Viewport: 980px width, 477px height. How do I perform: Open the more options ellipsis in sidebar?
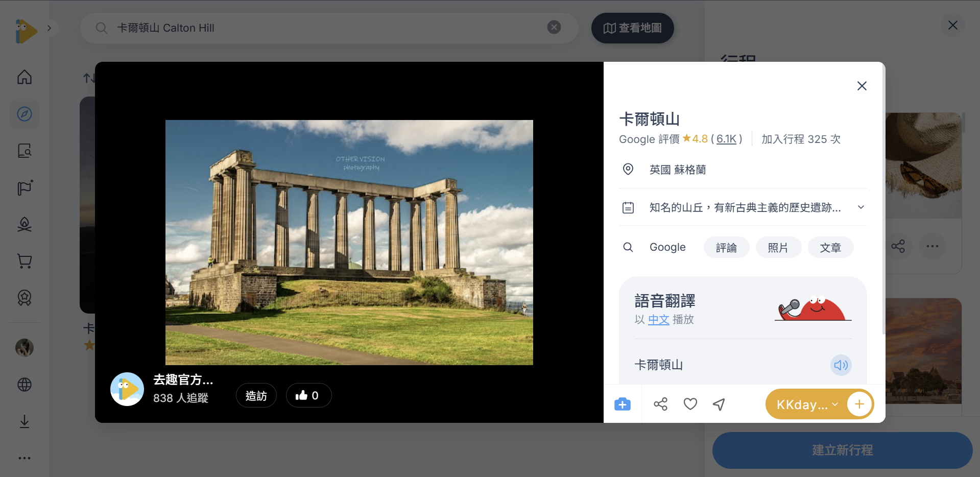(25, 458)
